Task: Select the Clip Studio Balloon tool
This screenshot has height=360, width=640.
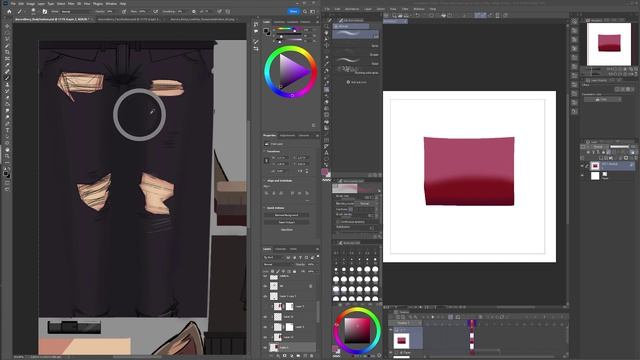Action: pos(327,159)
